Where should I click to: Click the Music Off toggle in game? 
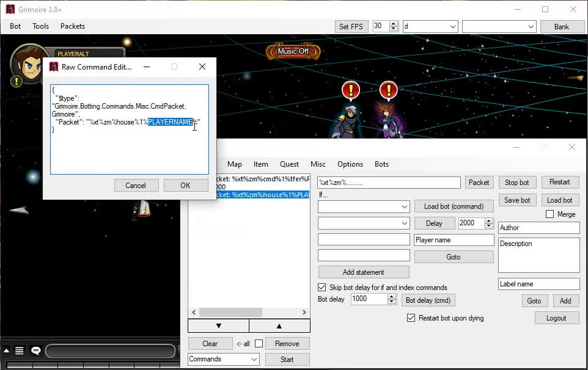(x=293, y=51)
